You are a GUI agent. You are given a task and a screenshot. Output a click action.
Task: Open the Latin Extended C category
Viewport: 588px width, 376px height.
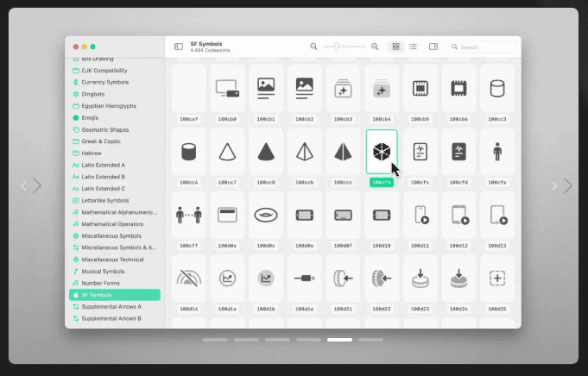click(115, 188)
